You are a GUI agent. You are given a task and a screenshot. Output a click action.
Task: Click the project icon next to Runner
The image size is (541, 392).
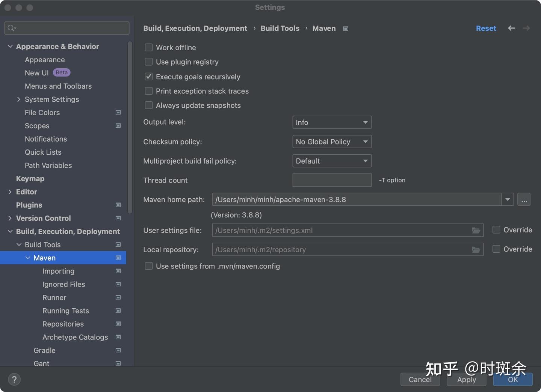pyautogui.click(x=118, y=297)
